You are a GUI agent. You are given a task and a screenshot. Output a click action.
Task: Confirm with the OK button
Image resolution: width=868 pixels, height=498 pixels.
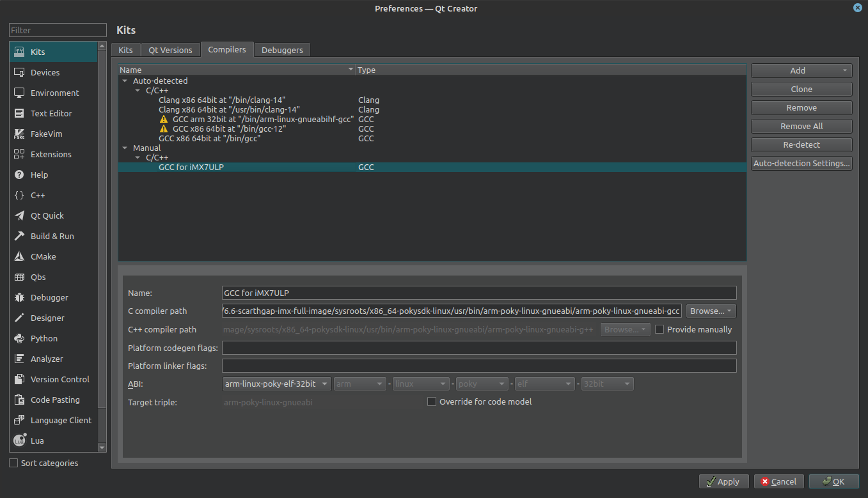833,481
